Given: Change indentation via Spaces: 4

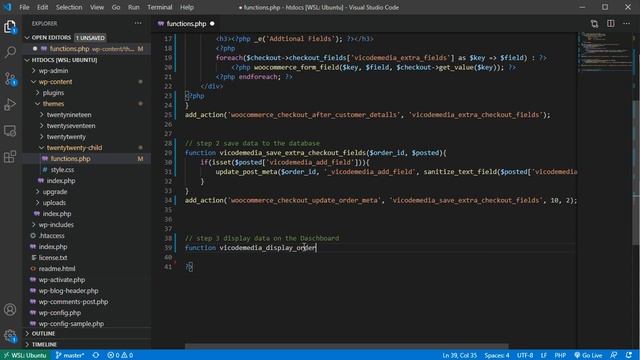Looking at the screenshot, I should [x=497, y=355].
